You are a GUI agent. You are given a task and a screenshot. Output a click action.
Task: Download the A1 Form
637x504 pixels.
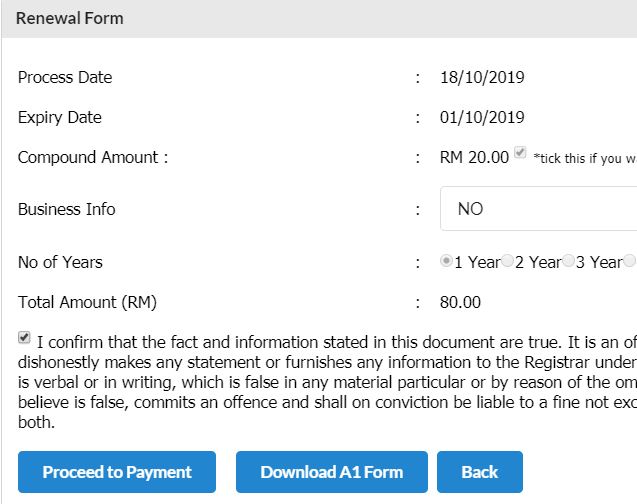point(331,472)
